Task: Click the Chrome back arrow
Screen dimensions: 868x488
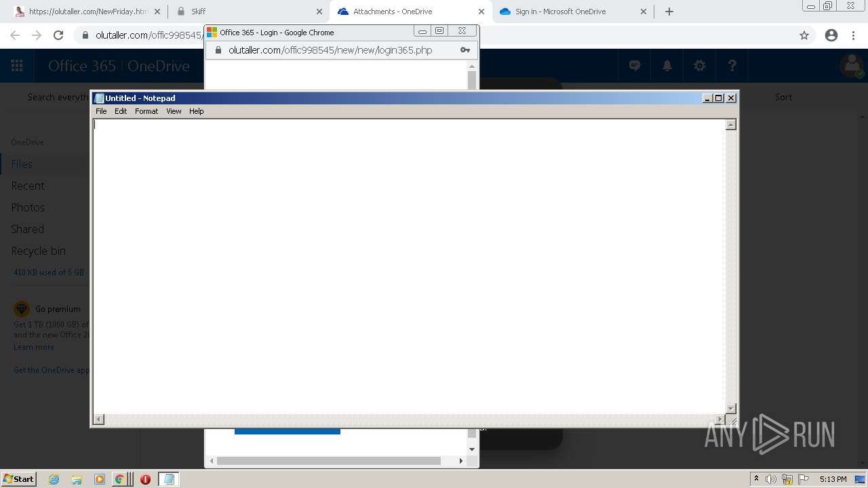Action: [15, 35]
